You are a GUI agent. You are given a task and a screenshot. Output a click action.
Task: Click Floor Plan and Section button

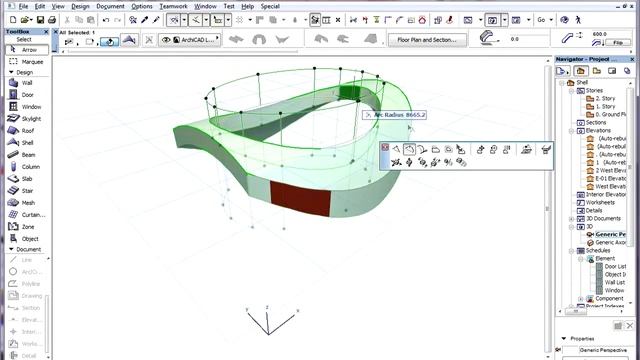pos(427,40)
